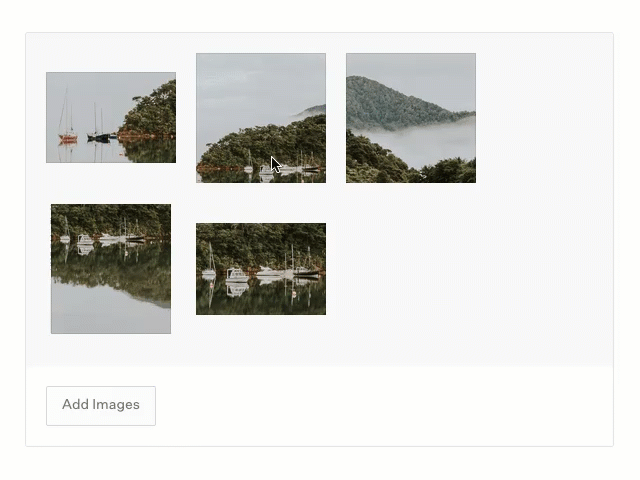Pick the last thumbnail in the gallery
640x480 pixels.
[261, 268]
